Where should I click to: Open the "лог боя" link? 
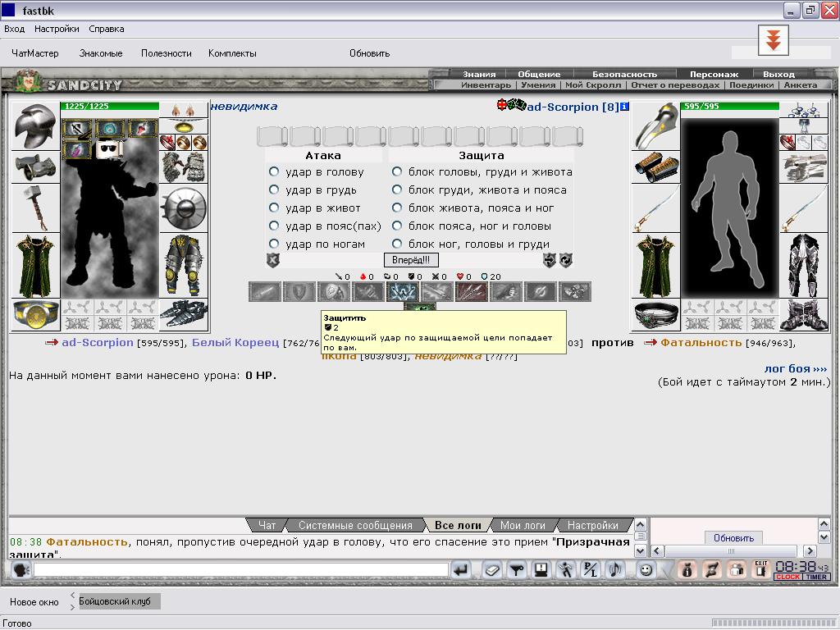coord(795,369)
